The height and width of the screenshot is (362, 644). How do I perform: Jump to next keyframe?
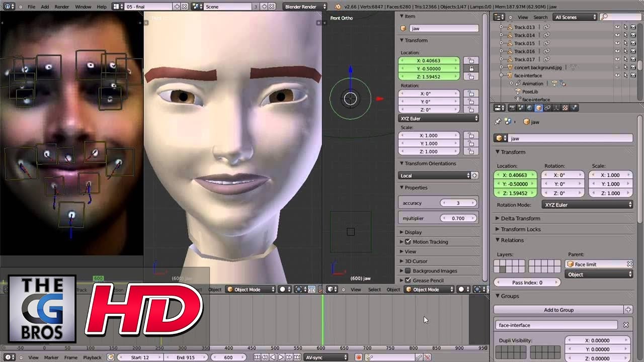point(289,357)
